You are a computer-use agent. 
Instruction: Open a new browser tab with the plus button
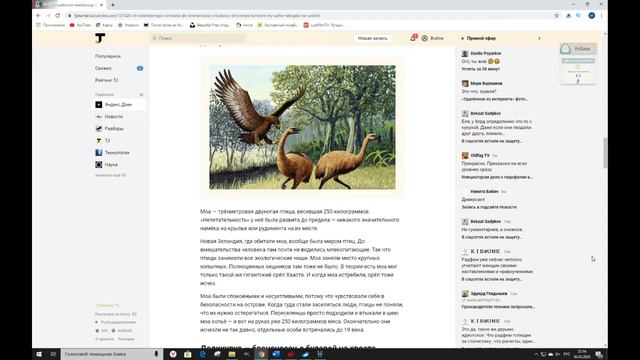[x=113, y=4]
